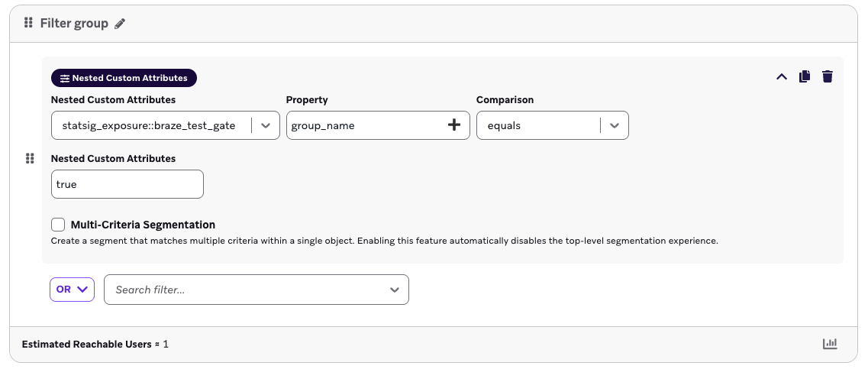Click the filter row drag handle
Screen dimensions: 868x369
[30, 159]
